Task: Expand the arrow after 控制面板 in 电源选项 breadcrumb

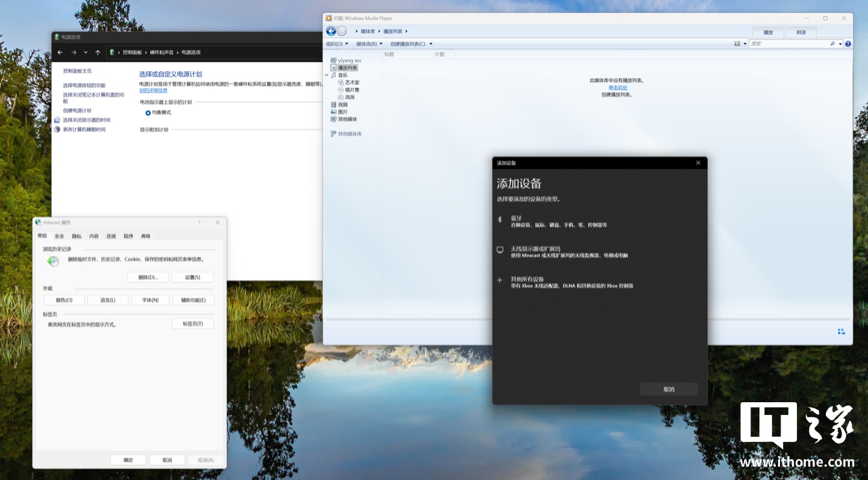Action: 146,52
